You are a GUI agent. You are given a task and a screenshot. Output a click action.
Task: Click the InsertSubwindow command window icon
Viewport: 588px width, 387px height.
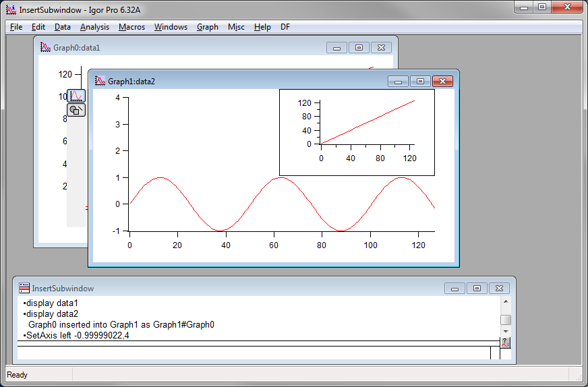(24, 288)
